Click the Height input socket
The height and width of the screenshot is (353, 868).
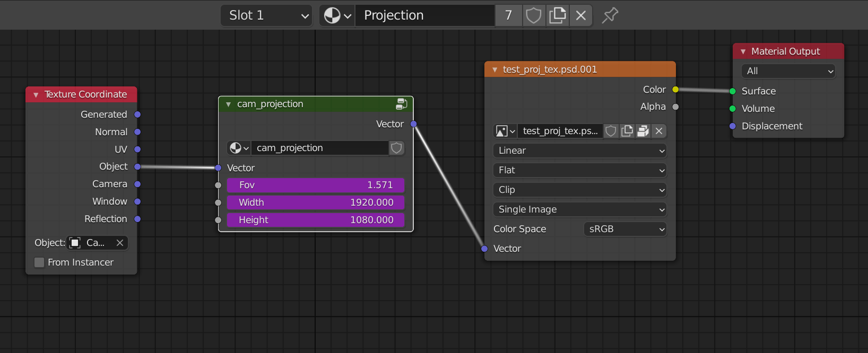pos(218,220)
